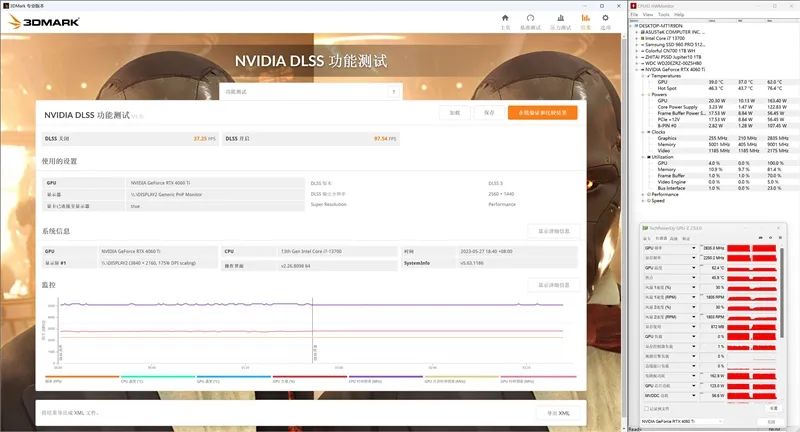Open GPU-Z dropdown for the 2835.0 MHz sensor

pos(693,248)
